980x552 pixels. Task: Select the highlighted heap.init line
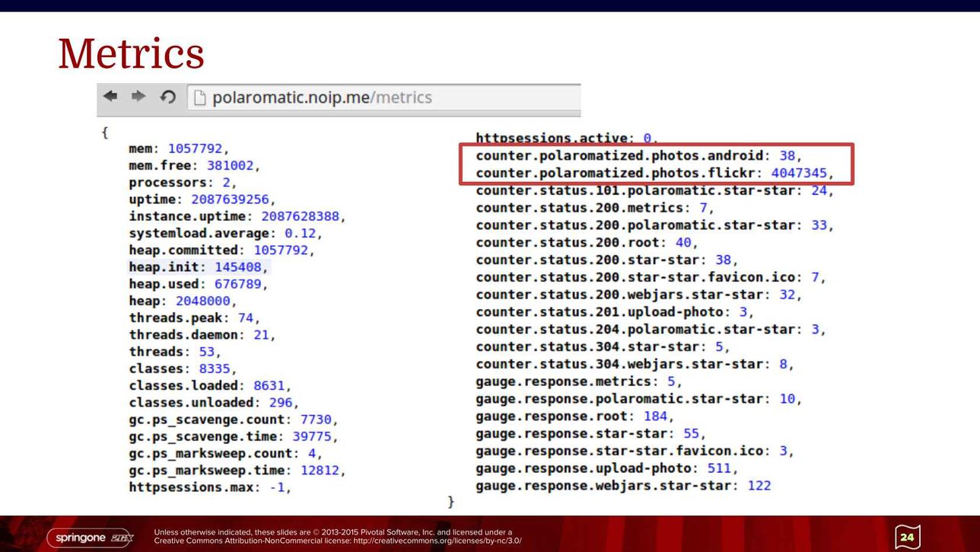tap(198, 267)
